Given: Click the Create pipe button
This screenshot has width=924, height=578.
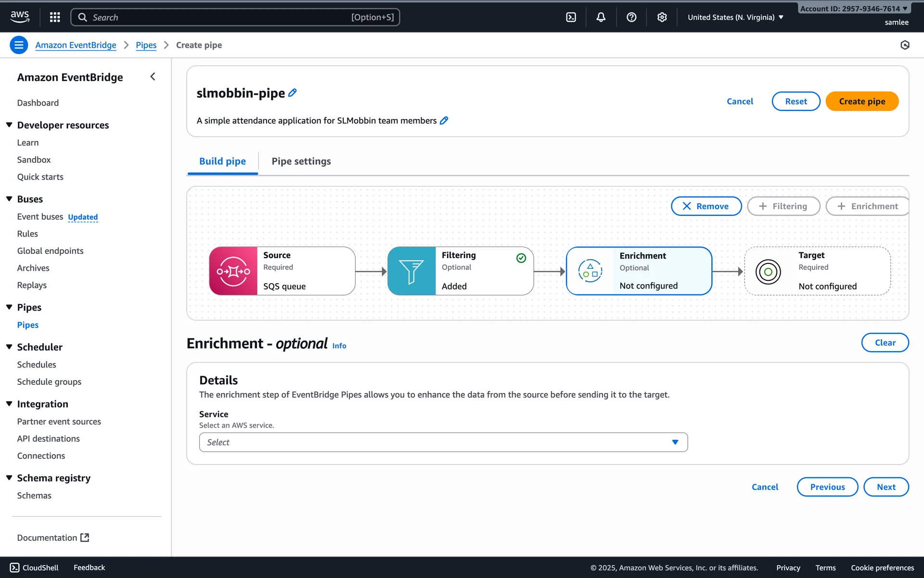Looking at the screenshot, I should coord(862,101).
